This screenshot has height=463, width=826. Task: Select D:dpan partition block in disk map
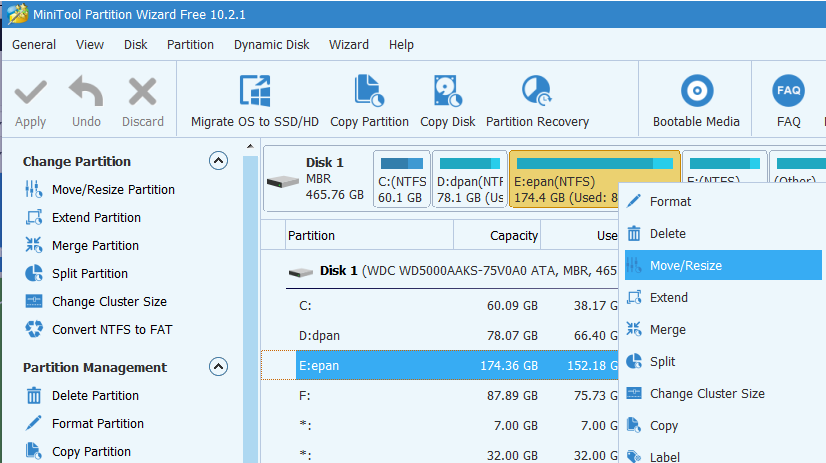tap(470, 179)
